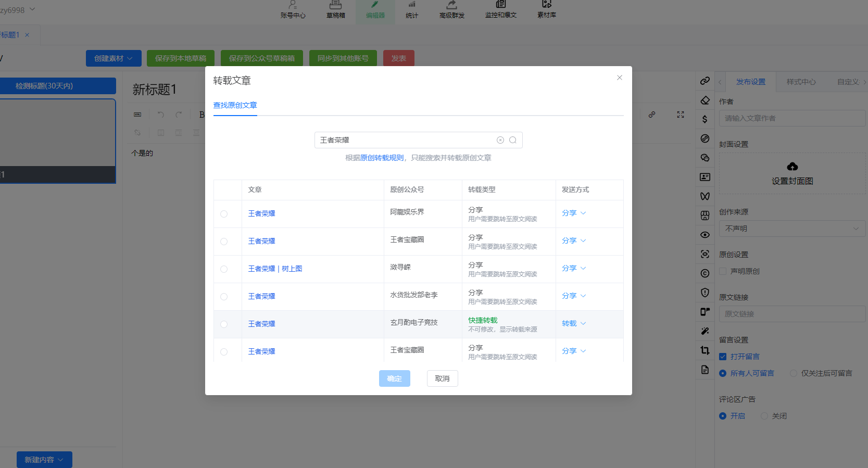Image resolution: width=868 pixels, height=468 pixels.
Task: Click the 取消 button in the dialog
Action: click(443, 378)
